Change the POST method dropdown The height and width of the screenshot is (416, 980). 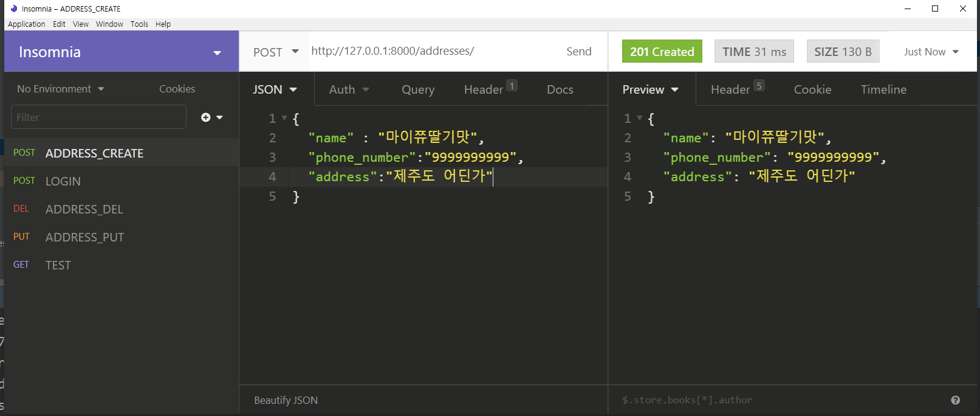[276, 52]
